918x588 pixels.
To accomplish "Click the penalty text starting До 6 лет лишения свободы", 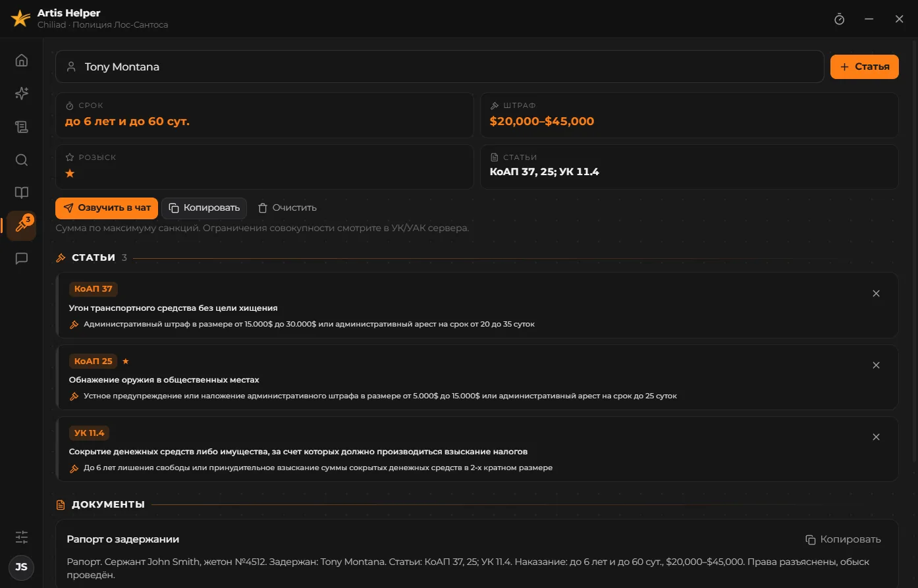I will click(x=318, y=468).
